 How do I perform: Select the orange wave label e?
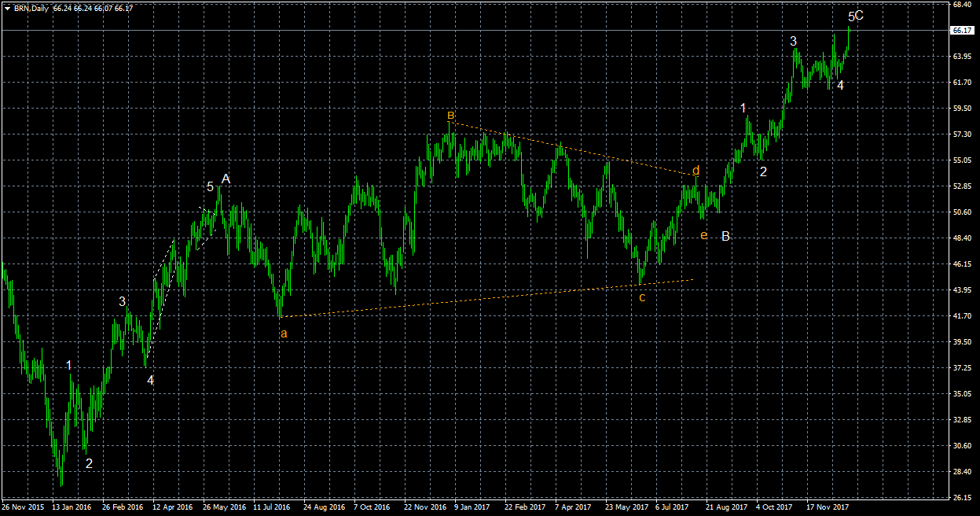click(703, 235)
